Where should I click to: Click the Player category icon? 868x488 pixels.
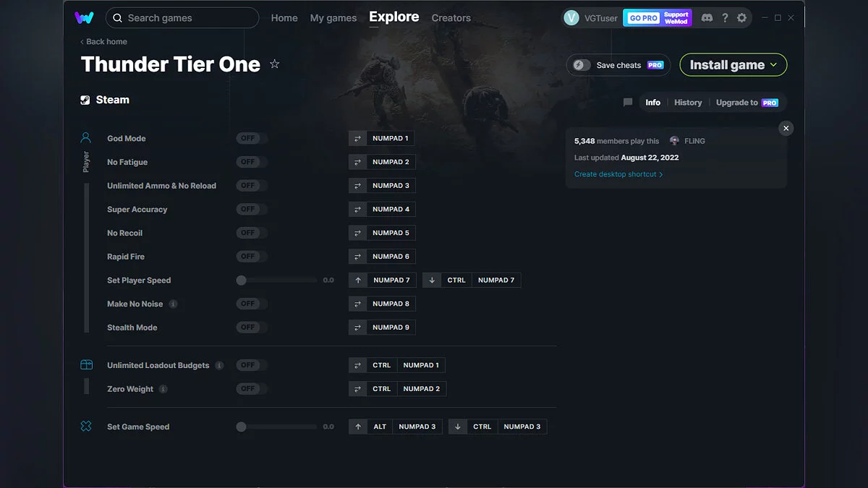point(86,137)
